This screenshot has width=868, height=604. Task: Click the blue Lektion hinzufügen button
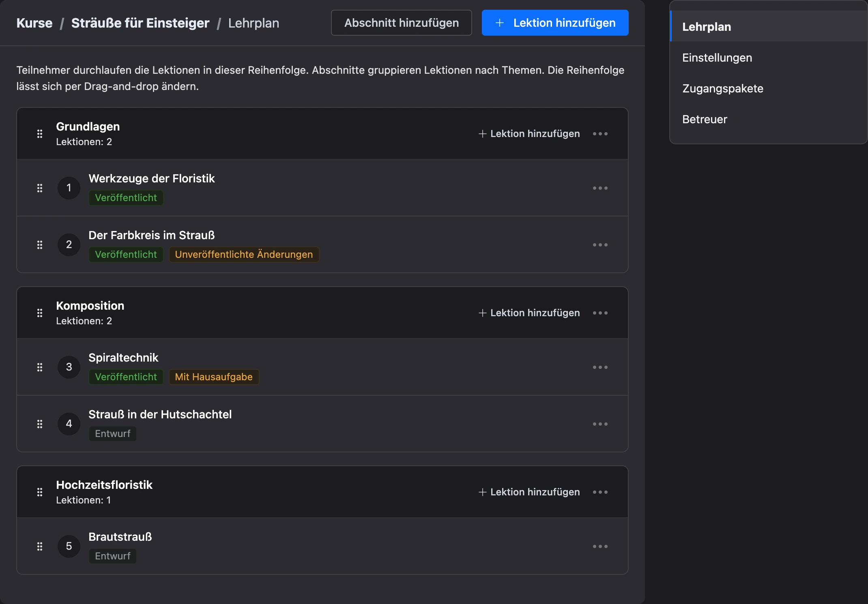point(555,23)
